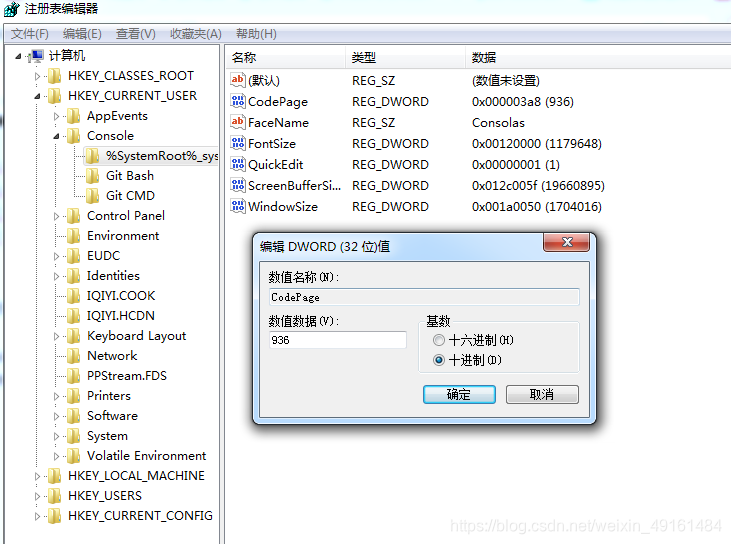Select 十六进制 hexadecimal radio button
This screenshot has width=731, height=544.
(439, 340)
